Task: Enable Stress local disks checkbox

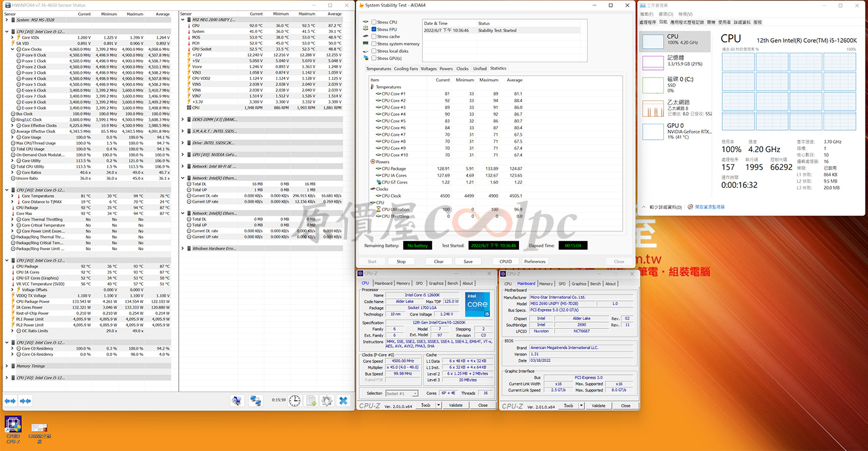Action: click(x=374, y=51)
